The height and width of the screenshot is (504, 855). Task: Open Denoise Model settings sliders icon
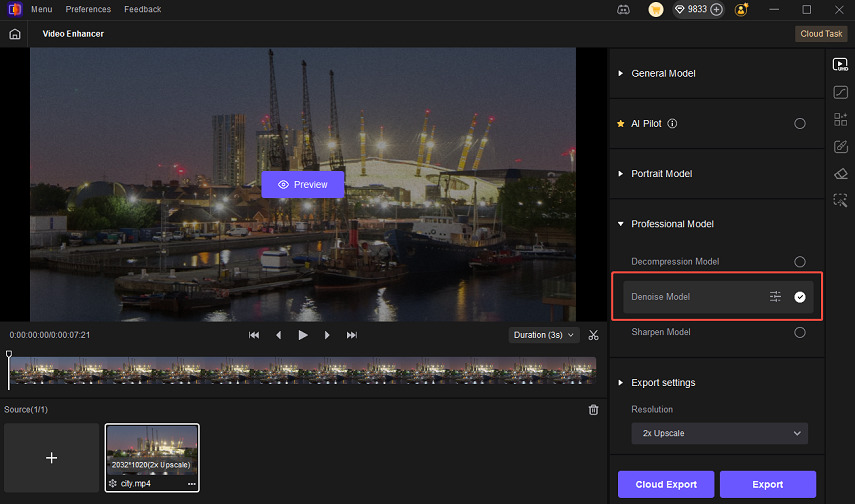[775, 297]
